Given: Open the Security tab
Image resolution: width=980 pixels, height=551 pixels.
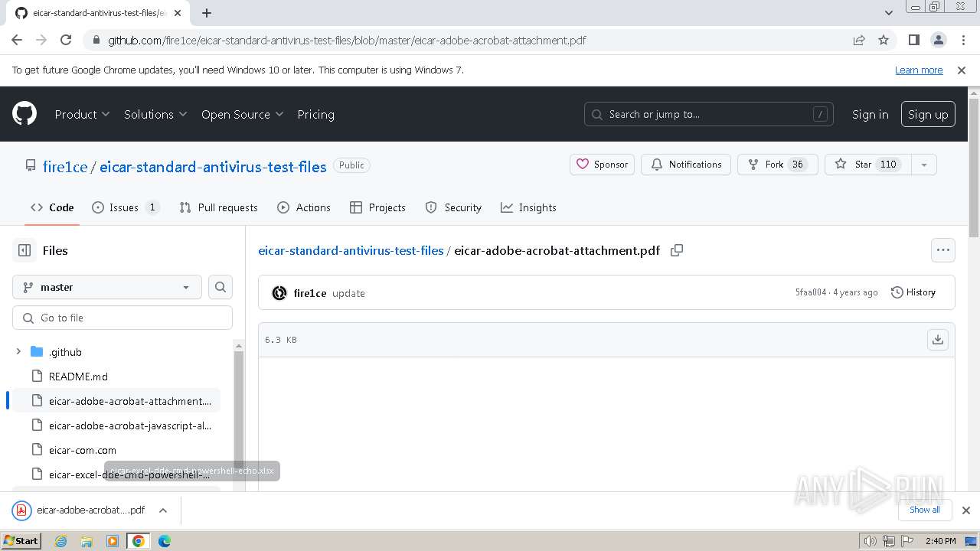Looking at the screenshot, I should [x=453, y=207].
